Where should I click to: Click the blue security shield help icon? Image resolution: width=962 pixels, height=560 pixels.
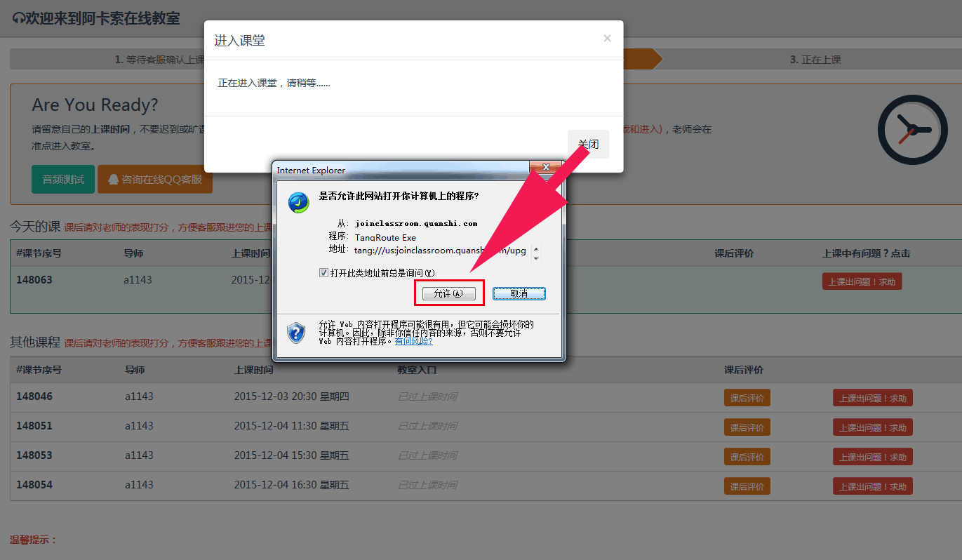pos(297,332)
